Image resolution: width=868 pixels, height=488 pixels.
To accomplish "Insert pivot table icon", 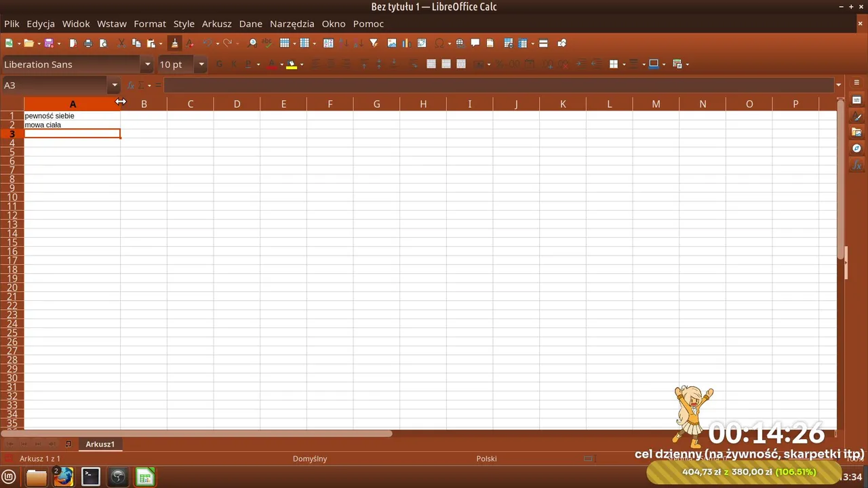I will (x=422, y=43).
